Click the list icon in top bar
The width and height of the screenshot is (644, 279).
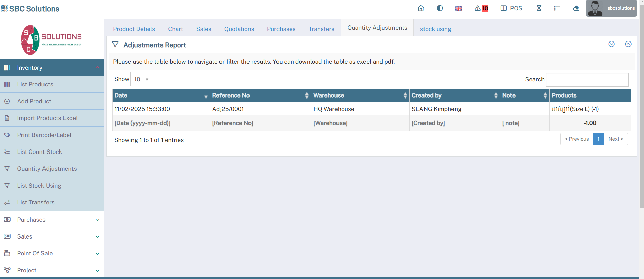[x=557, y=8]
